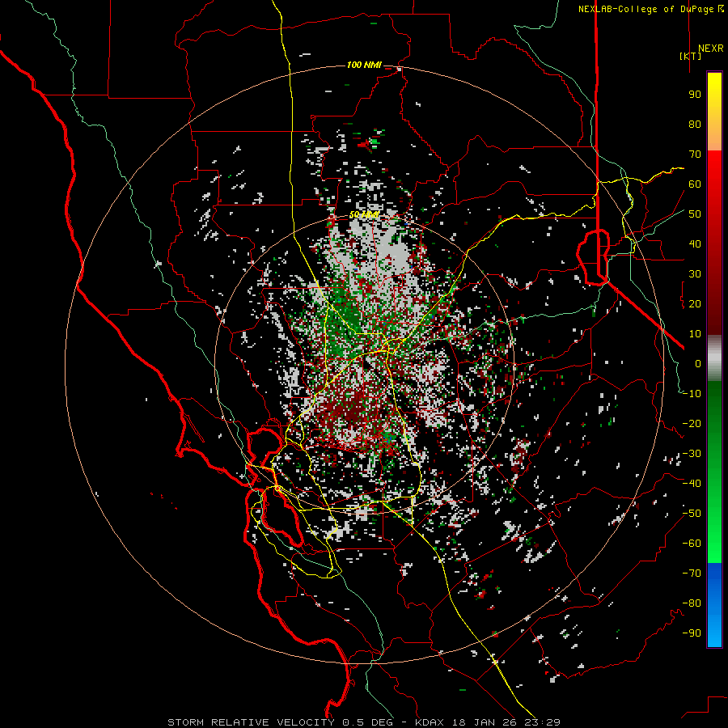Click the 0 value on the velocity scale
Screen dimensions: 728x728
[698, 363]
